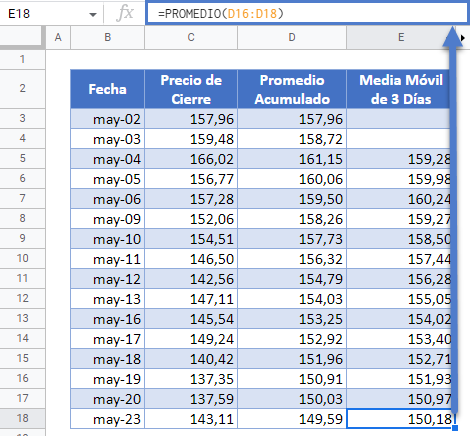This screenshot has width=470, height=436.
Task: Select cumulative average cell 150,91
Action: pyautogui.click(x=292, y=379)
